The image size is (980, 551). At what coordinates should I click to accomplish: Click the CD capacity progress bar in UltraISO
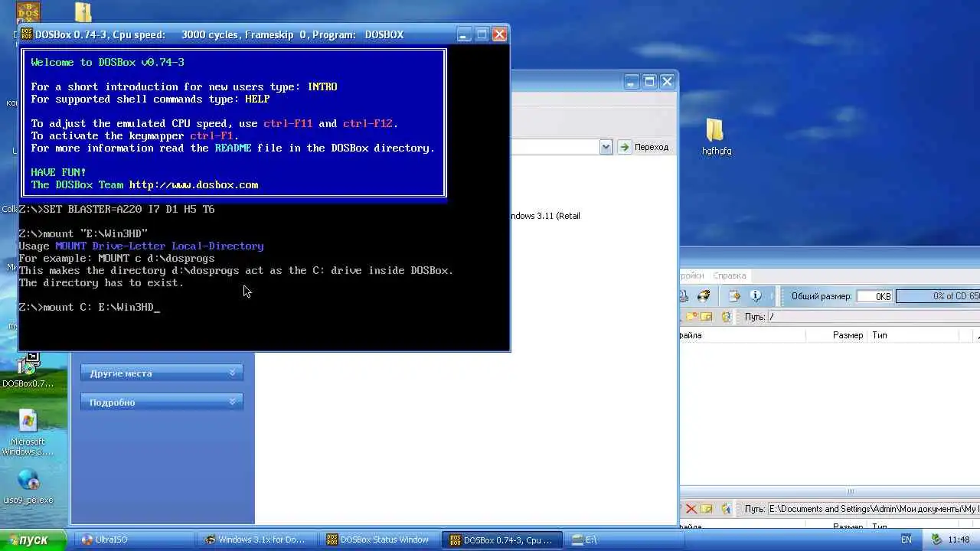point(937,296)
